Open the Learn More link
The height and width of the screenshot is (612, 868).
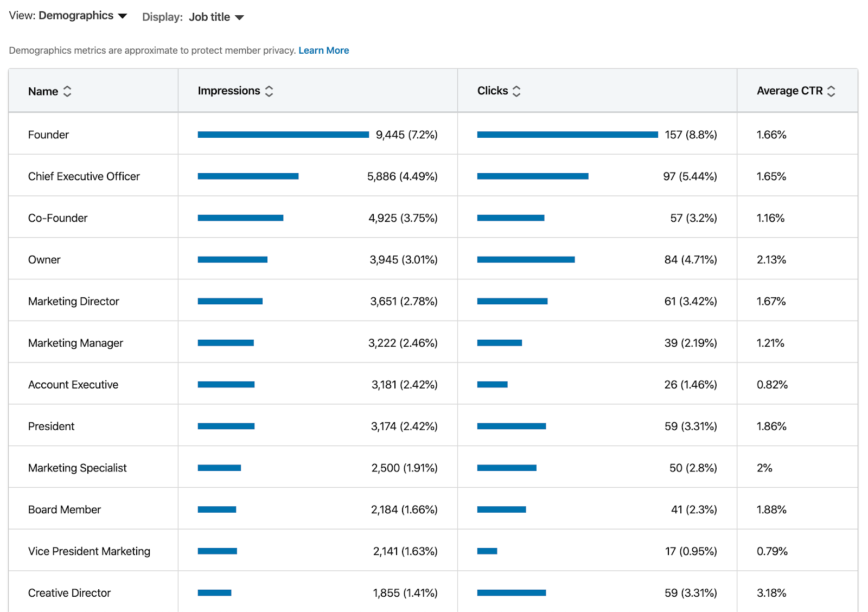point(324,50)
